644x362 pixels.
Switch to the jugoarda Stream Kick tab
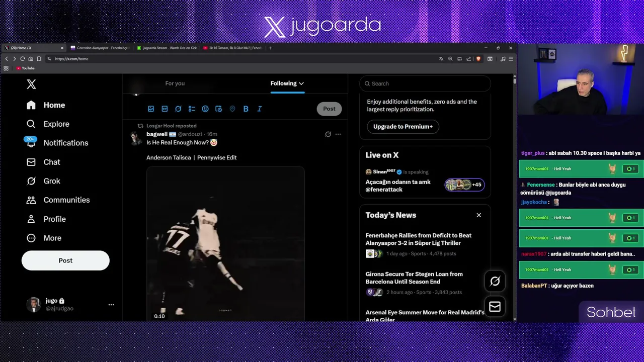[x=167, y=48]
